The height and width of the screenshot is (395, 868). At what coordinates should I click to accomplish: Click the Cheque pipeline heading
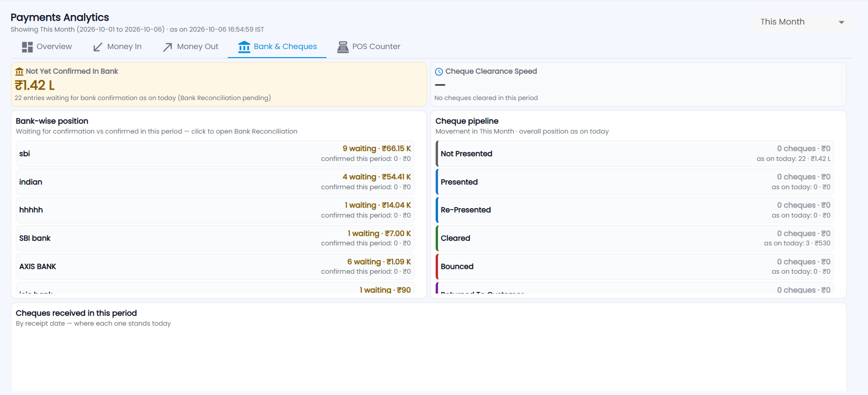(467, 121)
